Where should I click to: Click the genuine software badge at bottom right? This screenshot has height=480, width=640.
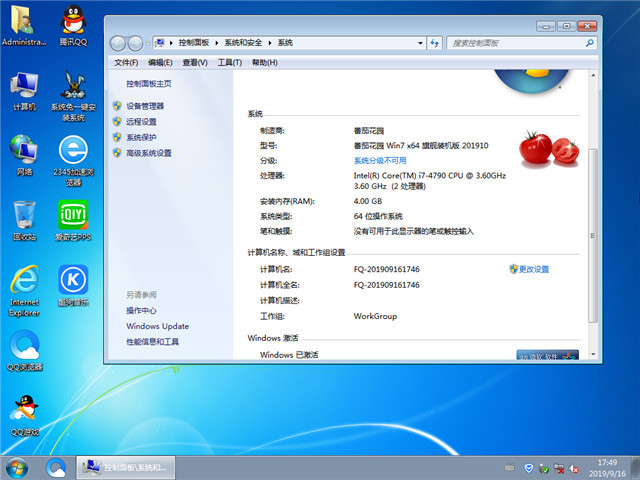pos(547,355)
